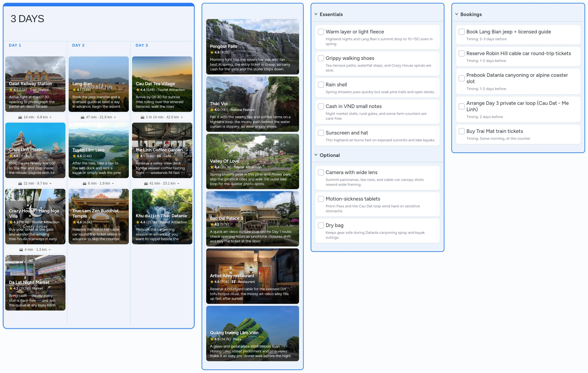Open the Artist Alley restaurant card
This screenshot has height=373, width=588.
tap(252, 276)
